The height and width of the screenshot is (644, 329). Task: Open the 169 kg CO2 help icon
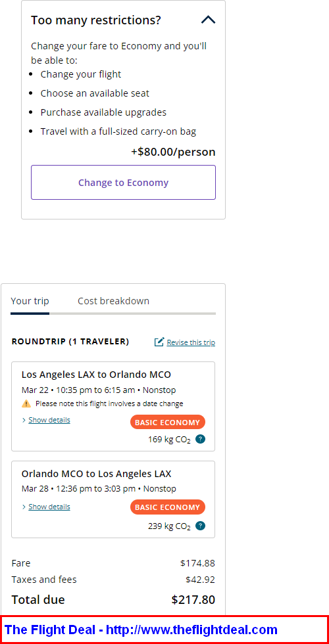(200, 440)
